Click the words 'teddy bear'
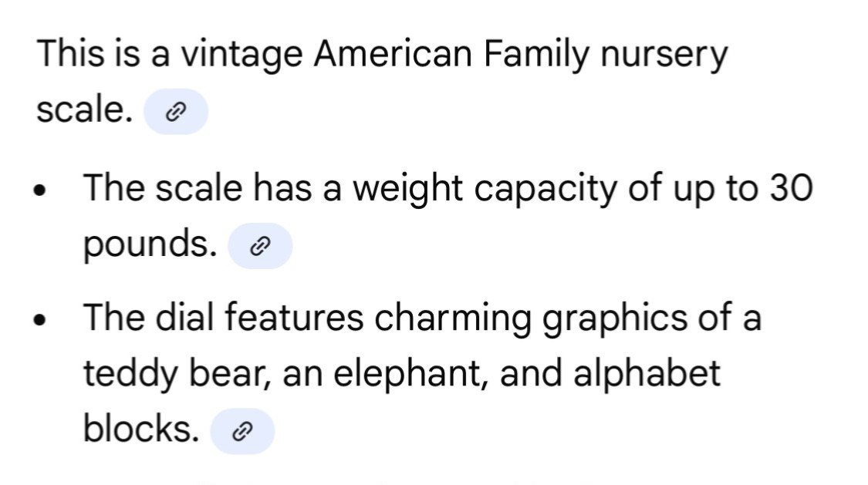868x485 pixels. [176, 375]
